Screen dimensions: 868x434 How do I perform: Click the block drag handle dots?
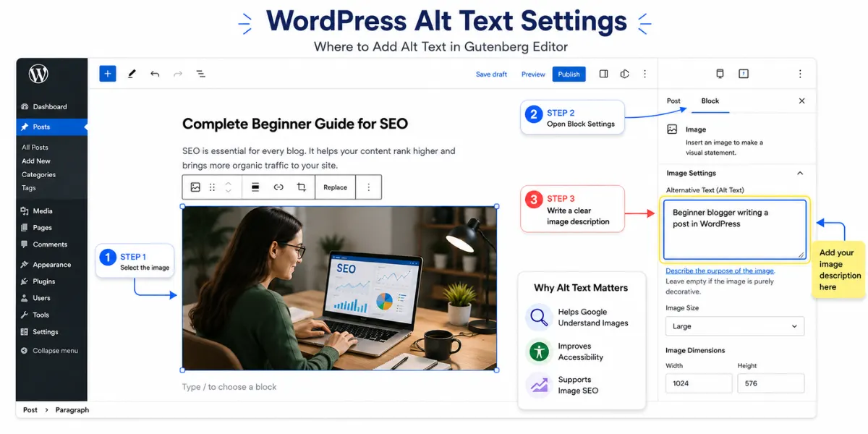click(x=212, y=187)
